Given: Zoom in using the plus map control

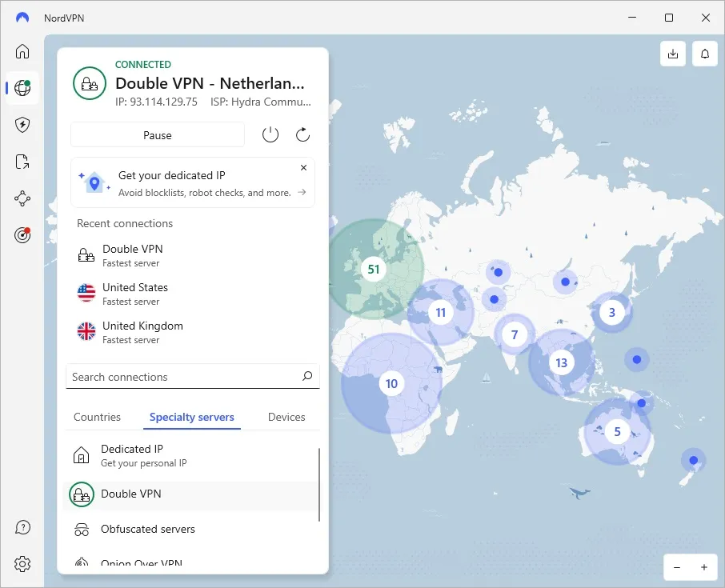Looking at the screenshot, I should 703,566.
